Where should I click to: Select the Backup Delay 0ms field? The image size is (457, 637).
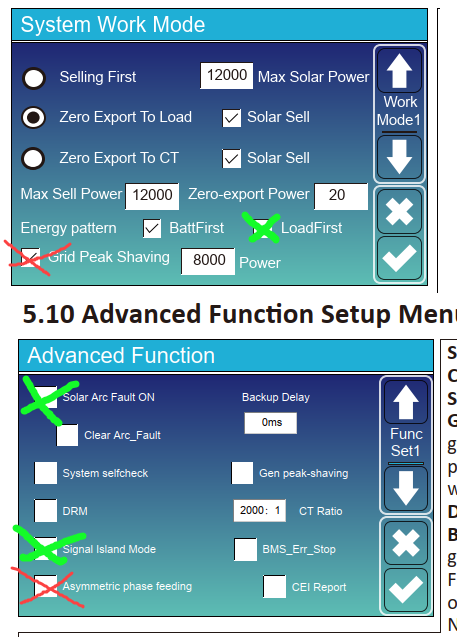point(271,423)
